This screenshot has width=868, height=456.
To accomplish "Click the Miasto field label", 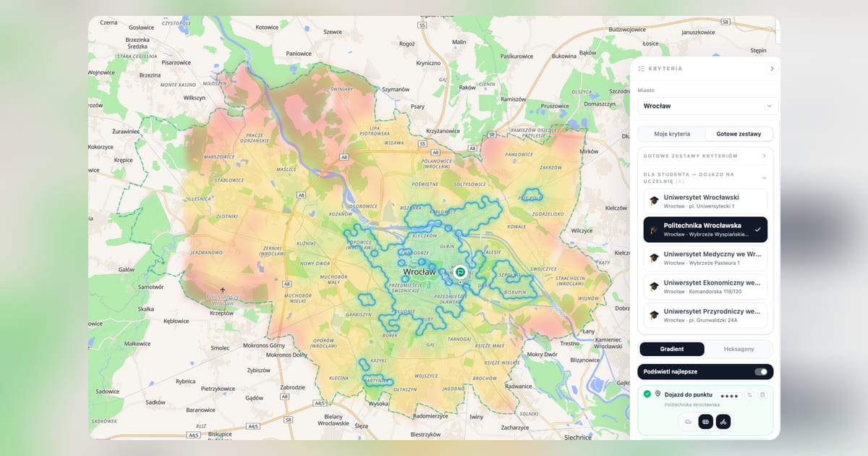I will click(x=646, y=90).
